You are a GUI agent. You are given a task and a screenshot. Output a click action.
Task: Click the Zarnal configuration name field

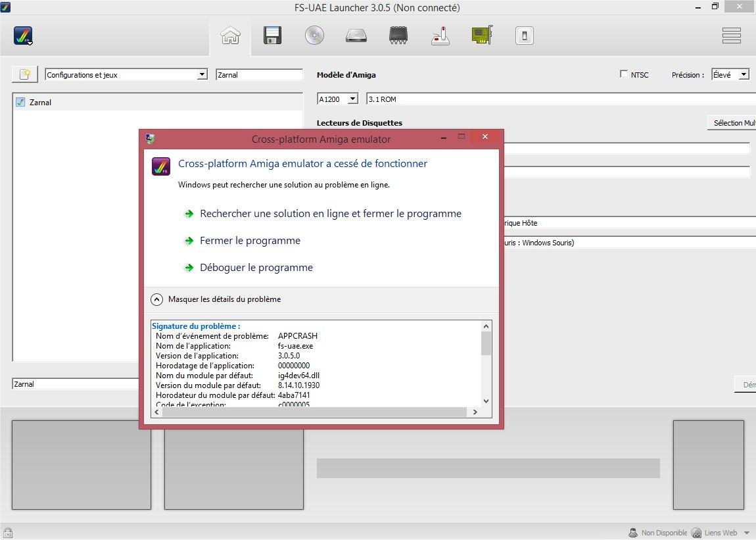[x=76, y=384]
